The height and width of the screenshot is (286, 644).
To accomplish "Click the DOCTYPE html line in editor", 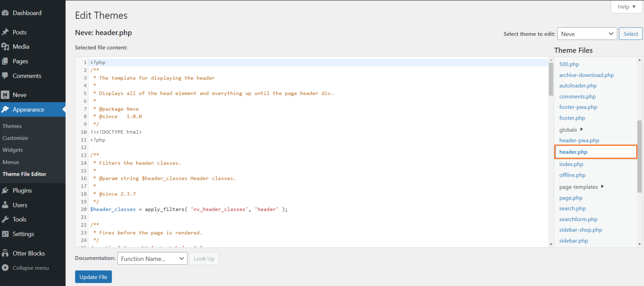I will click(116, 132).
